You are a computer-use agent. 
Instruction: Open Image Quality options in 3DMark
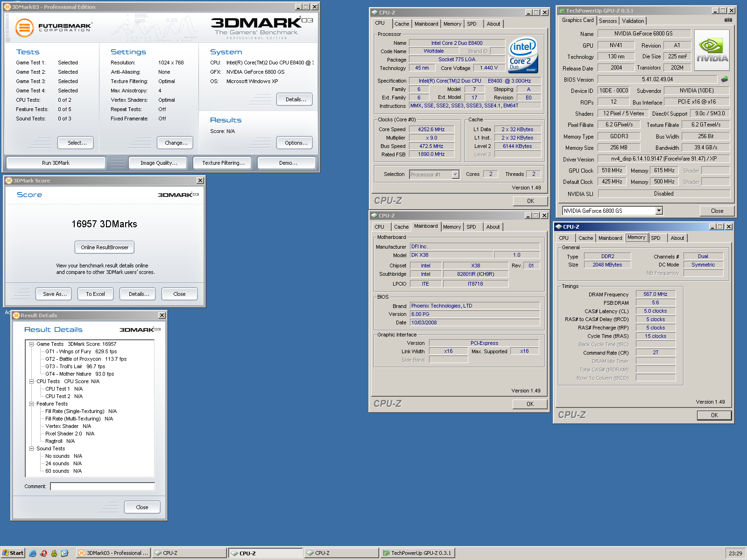[159, 163]
